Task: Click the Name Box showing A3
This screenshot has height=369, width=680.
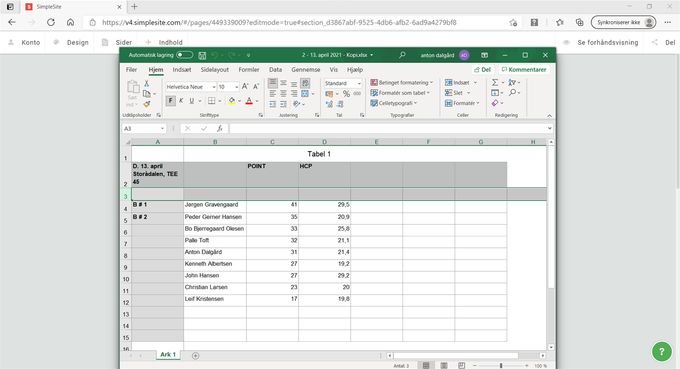Action: 144,128
